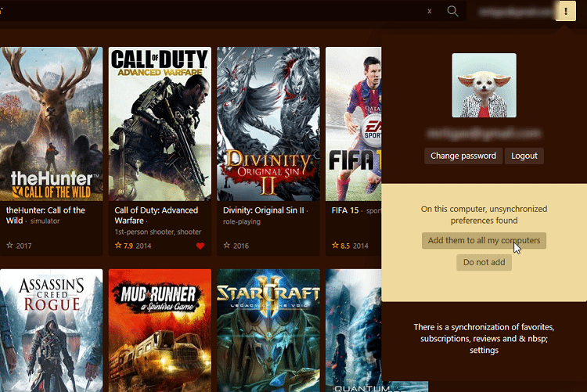This screenshot has width=587, height=392.
Task: Click the role-playing genre label
Action: click(x=242, y=221)
